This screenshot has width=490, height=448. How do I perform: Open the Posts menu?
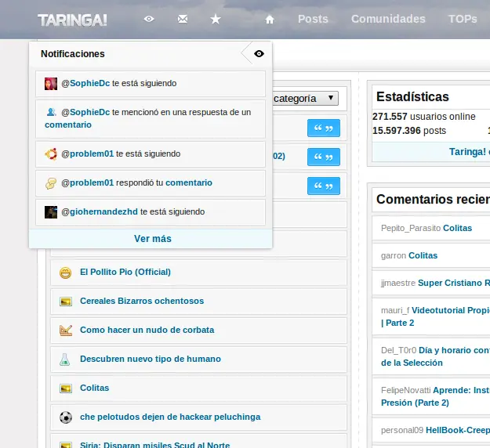[313, 19]
